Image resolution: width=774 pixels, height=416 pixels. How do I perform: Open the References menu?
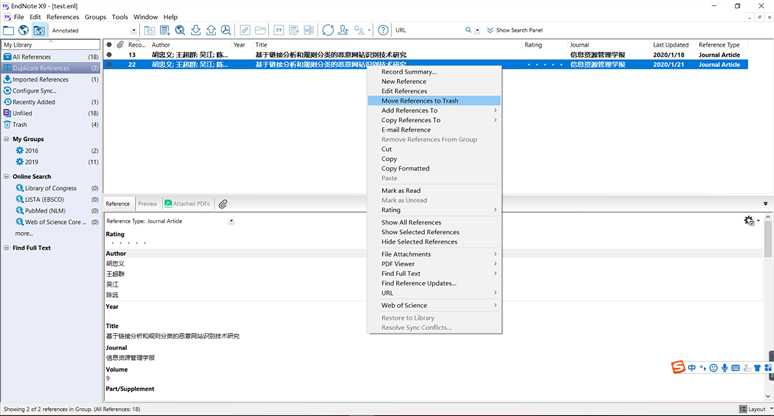[63, 17]
